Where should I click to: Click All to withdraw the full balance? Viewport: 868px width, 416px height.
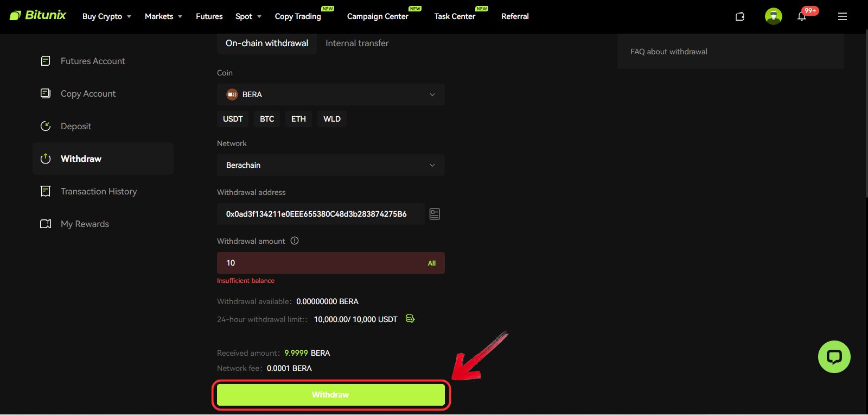(x=432, y=263)
